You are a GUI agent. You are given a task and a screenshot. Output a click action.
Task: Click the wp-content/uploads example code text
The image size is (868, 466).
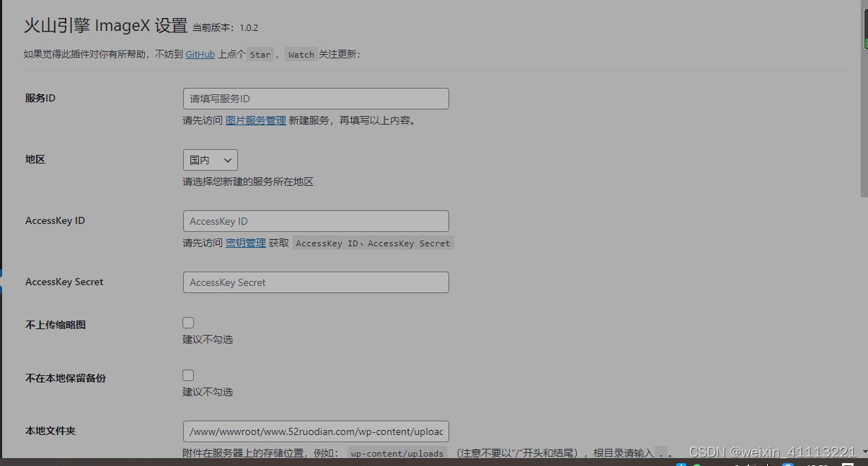[x=397, y=454]
